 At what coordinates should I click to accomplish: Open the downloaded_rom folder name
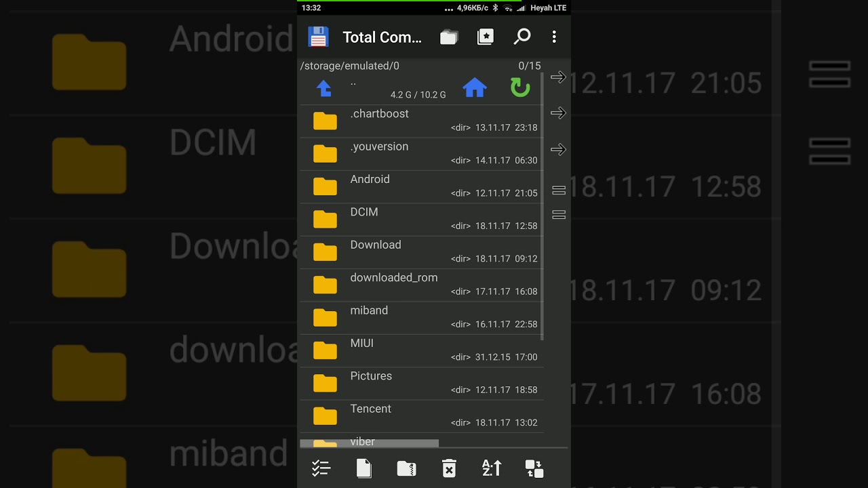(394, 278)
